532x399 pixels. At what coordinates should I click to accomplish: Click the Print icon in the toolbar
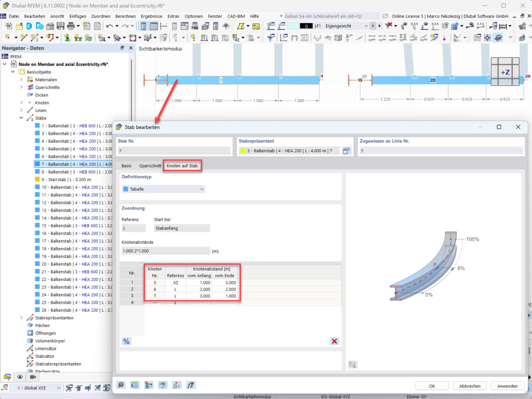click(x=71, y=26)
